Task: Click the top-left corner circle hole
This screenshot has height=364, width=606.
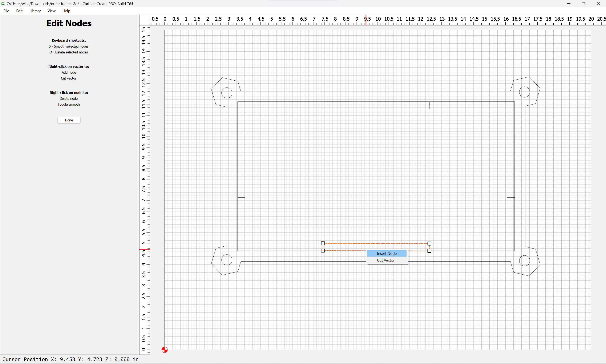Action: [227, 93]
